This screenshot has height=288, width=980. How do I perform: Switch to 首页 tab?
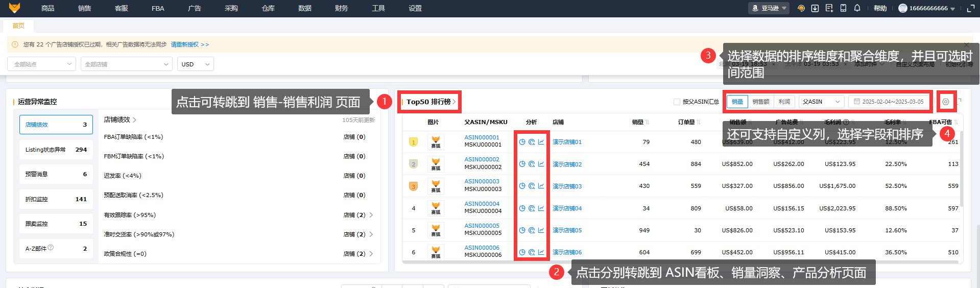[18, 26]
